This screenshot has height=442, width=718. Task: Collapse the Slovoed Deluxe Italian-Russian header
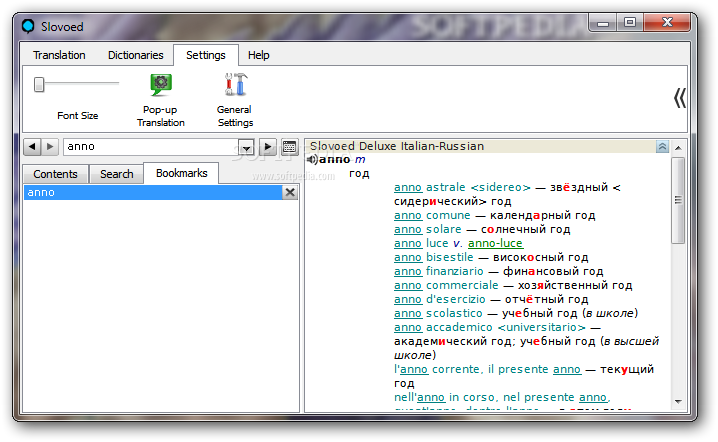(662, 147)
